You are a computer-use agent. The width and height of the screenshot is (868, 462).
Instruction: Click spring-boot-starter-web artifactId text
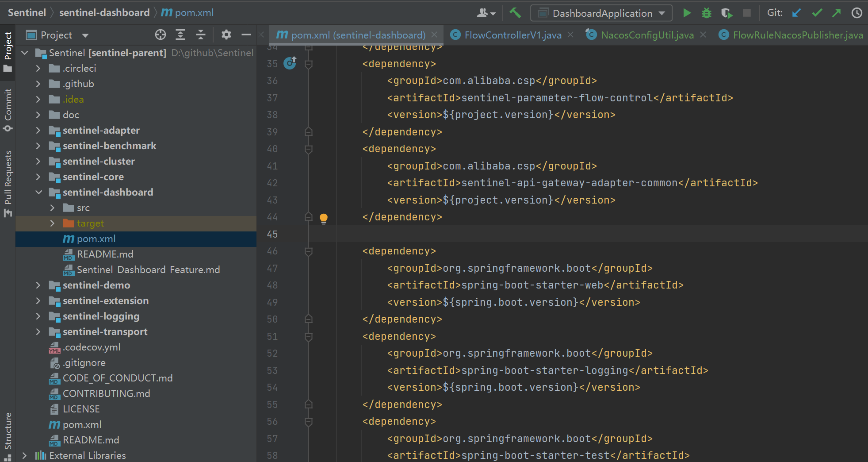(x=532, y=285)
